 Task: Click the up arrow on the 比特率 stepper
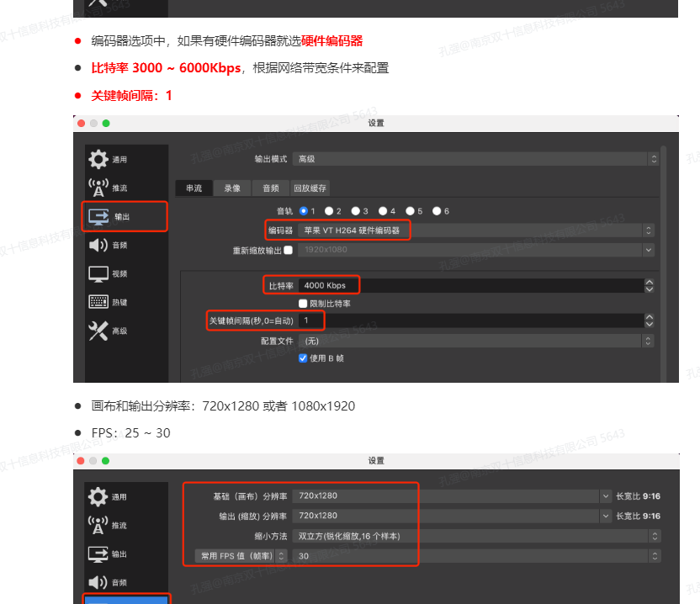coord(649,282)
